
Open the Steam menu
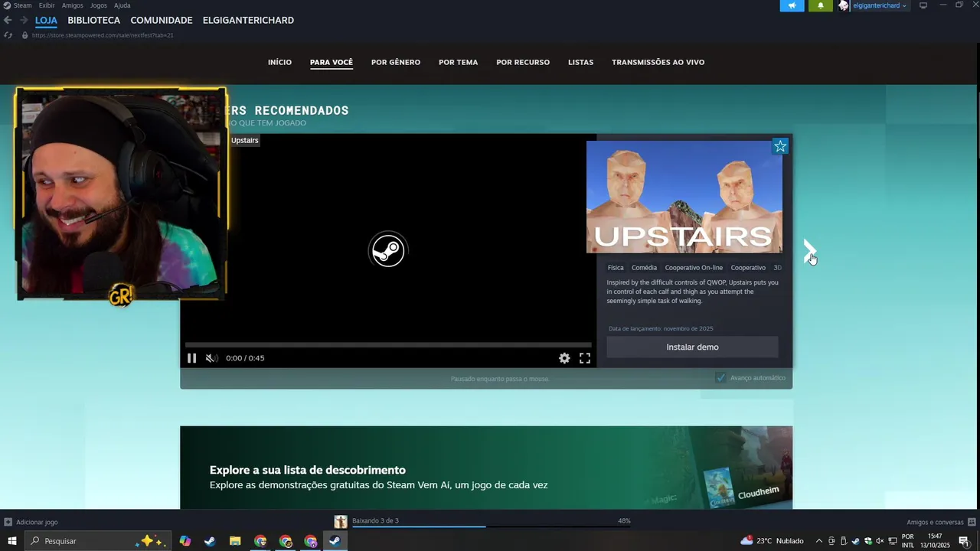coord(23,5)
